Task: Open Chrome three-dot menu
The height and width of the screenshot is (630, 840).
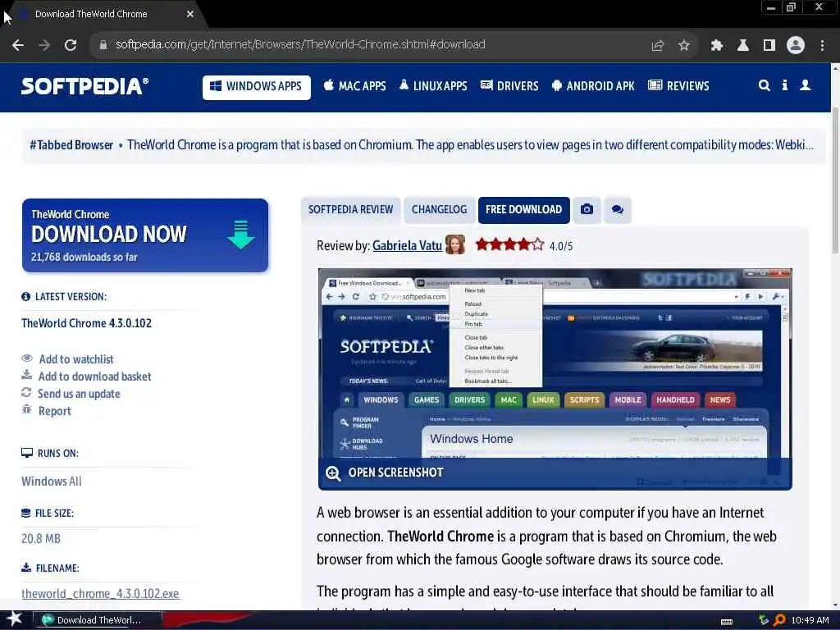Action: pyautogui.click(x=822, y=46)
